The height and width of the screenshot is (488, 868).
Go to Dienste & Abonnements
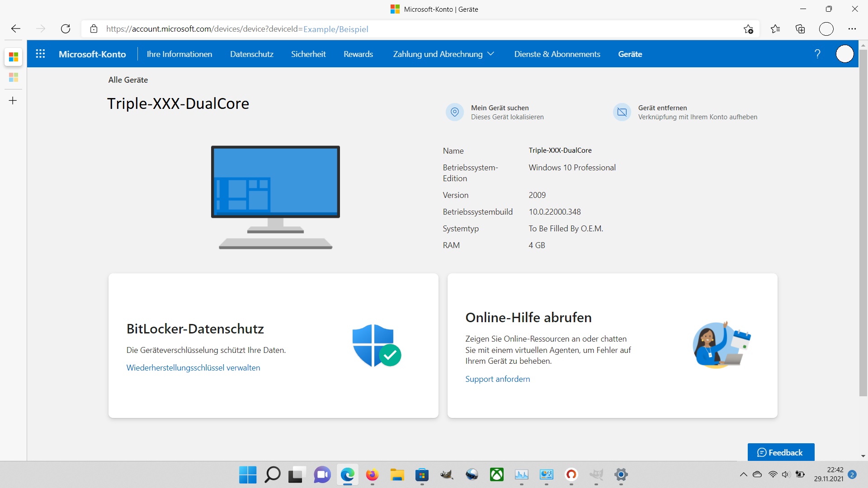[x=557, y=54]
